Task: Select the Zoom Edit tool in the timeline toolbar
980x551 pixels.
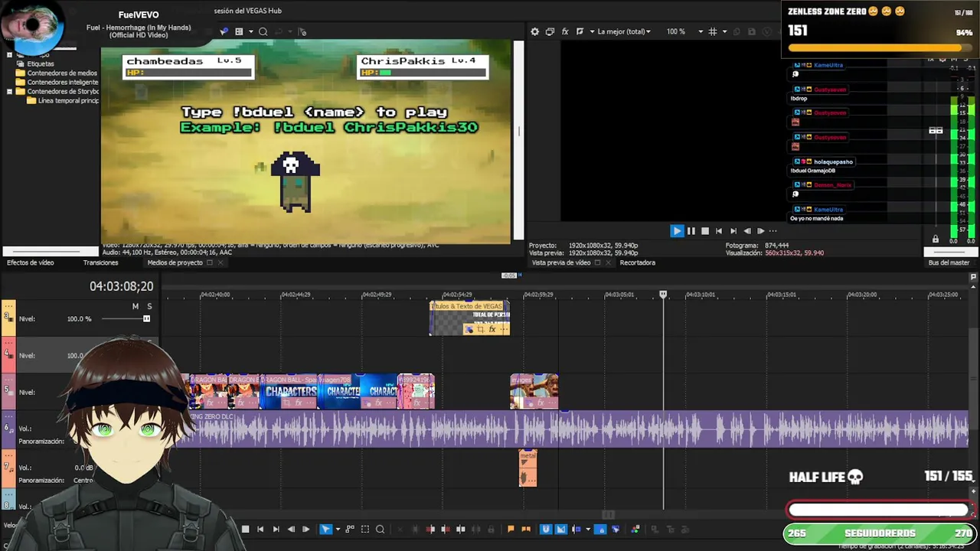Action: click(x=380, y=529)
